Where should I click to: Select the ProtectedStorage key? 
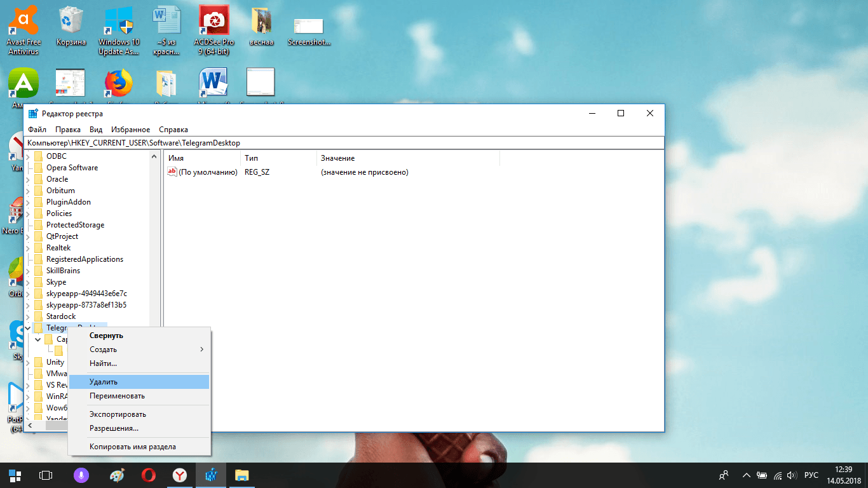[75, 225]
